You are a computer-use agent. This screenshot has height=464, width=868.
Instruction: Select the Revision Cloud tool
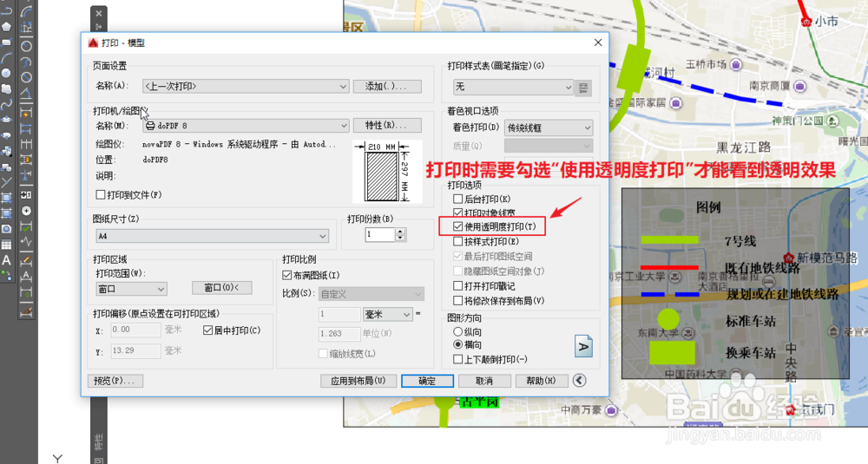pos(6,88)
